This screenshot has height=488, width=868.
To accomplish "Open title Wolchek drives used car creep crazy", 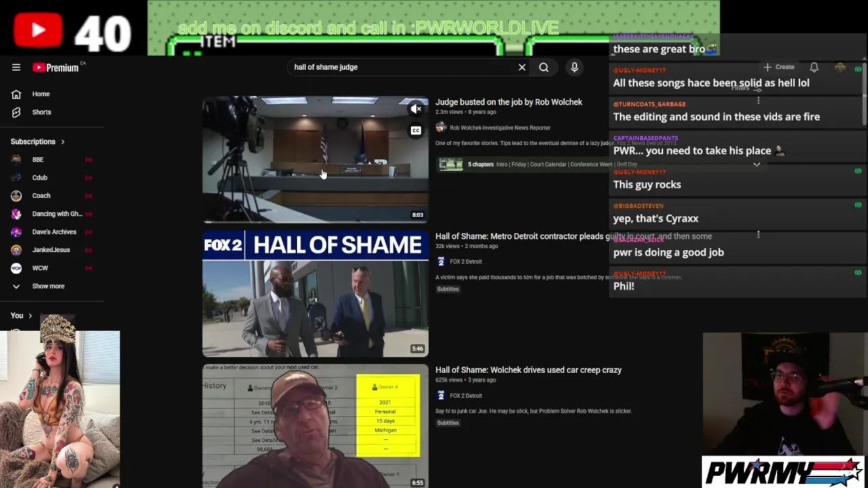I will pyautogui.click(x=528, y=370).
